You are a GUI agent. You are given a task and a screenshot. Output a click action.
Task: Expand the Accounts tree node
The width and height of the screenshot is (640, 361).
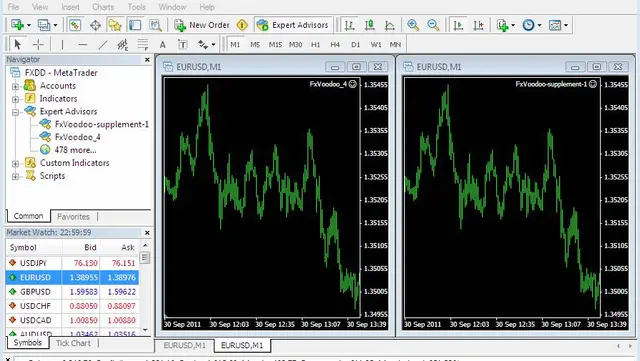click(16, 86)
